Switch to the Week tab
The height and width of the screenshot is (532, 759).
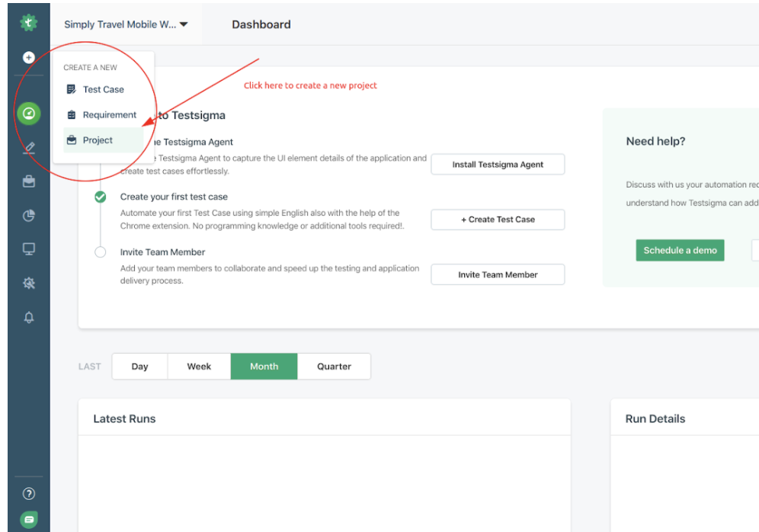coord(199,367)
